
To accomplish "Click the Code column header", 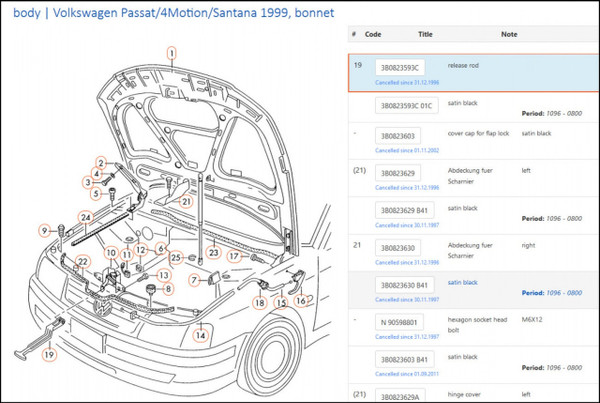I will pos(374,34).
